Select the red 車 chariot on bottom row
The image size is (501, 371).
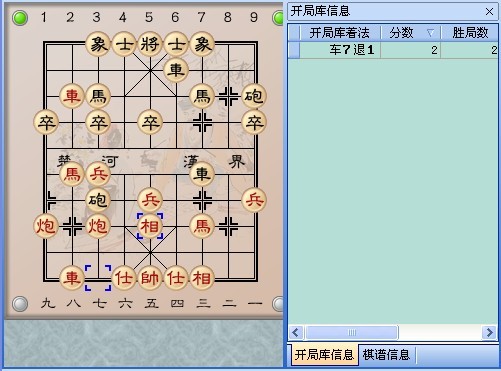tap(72, 278)
